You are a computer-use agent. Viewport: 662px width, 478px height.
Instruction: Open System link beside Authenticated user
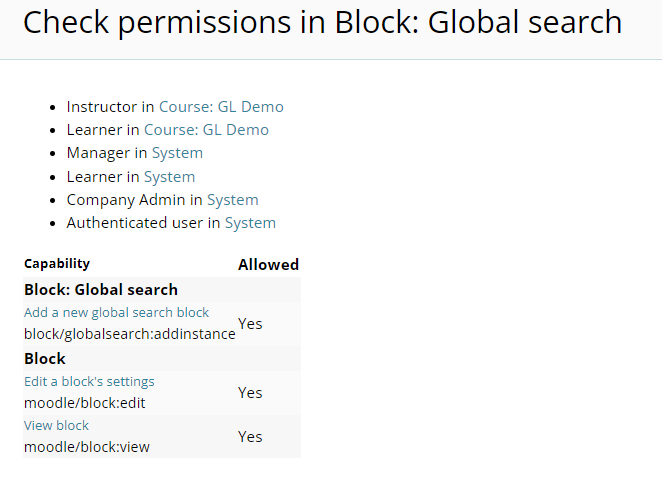250,223
